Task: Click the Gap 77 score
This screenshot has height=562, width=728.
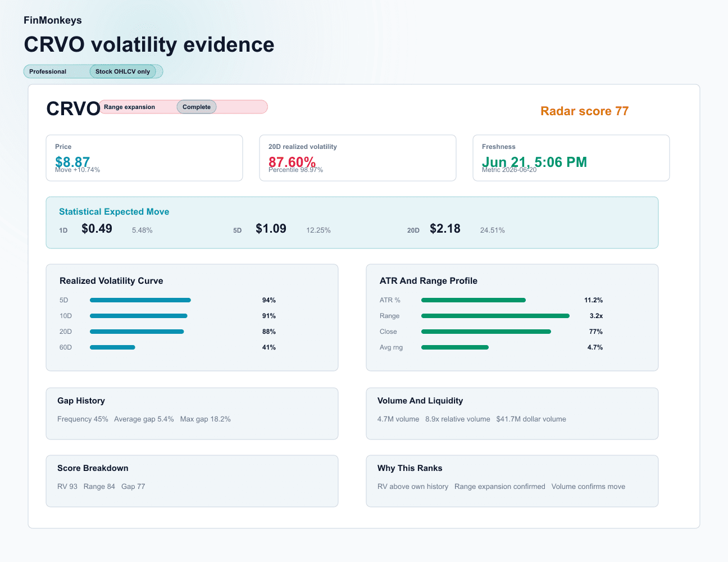Action: pos(133,487)
